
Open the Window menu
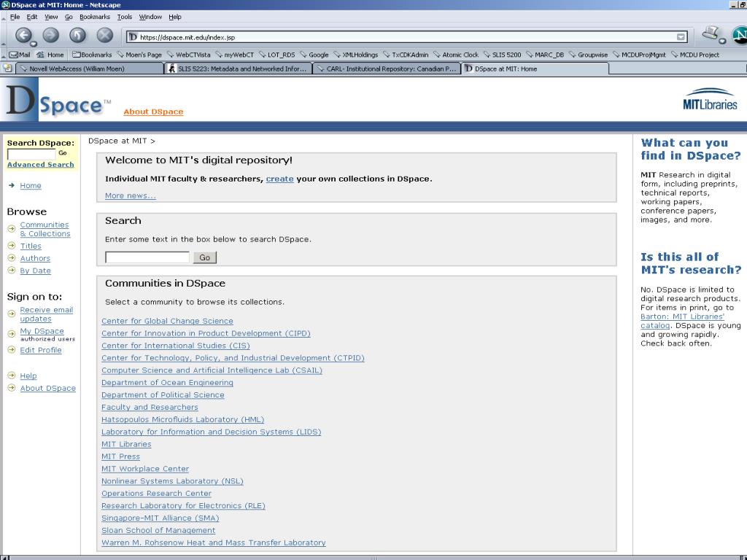pos(150,17)
